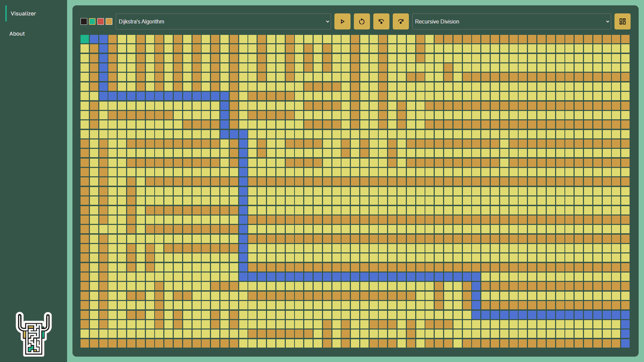The image size is (644, 362).
Task: Click the reset/refresh maze button
Action: [x=361, y=21]
